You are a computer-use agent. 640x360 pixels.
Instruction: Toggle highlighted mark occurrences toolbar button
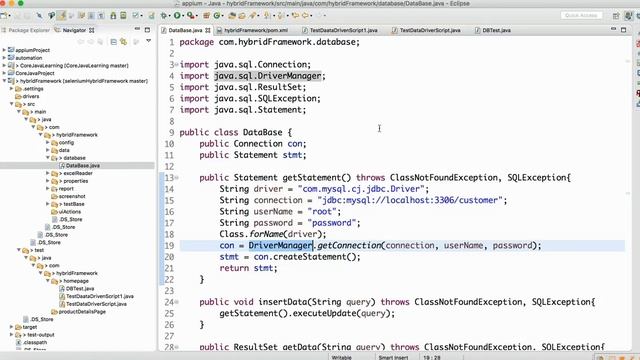point(62,16)
